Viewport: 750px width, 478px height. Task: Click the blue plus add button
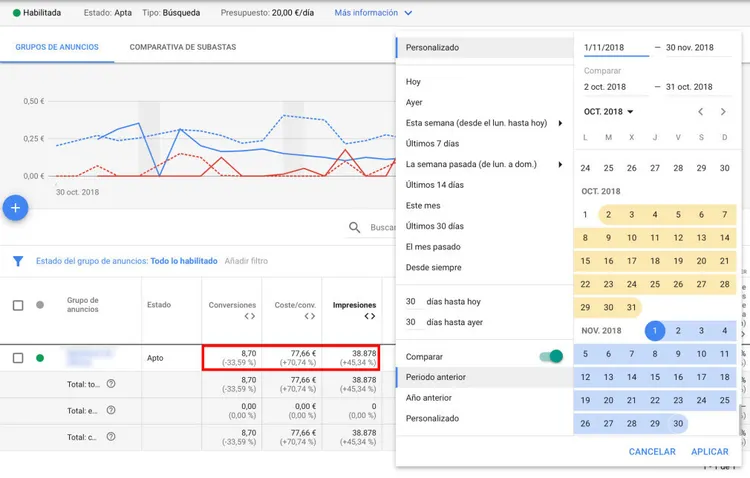[15, 208]
